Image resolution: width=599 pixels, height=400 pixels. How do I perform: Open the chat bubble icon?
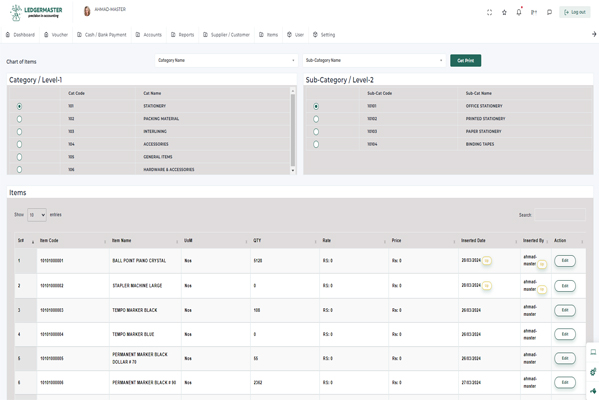point(549,12)
